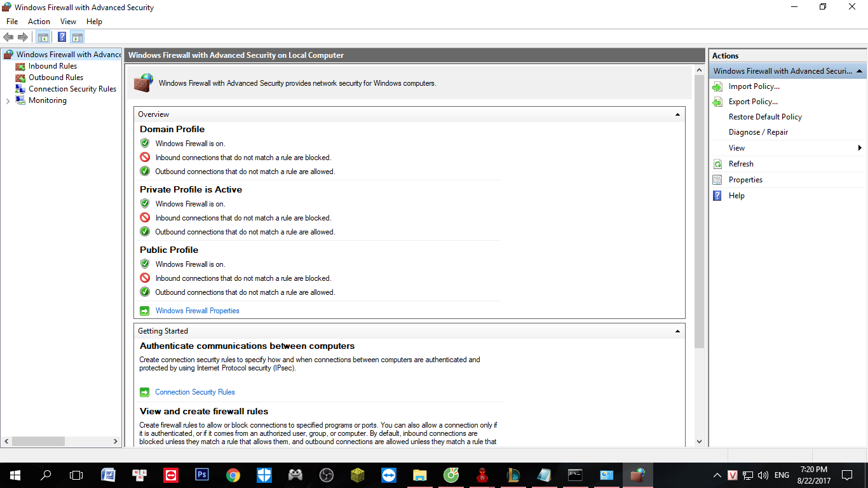
Task: Click the Public Profile heading
Action: point(169,250)
